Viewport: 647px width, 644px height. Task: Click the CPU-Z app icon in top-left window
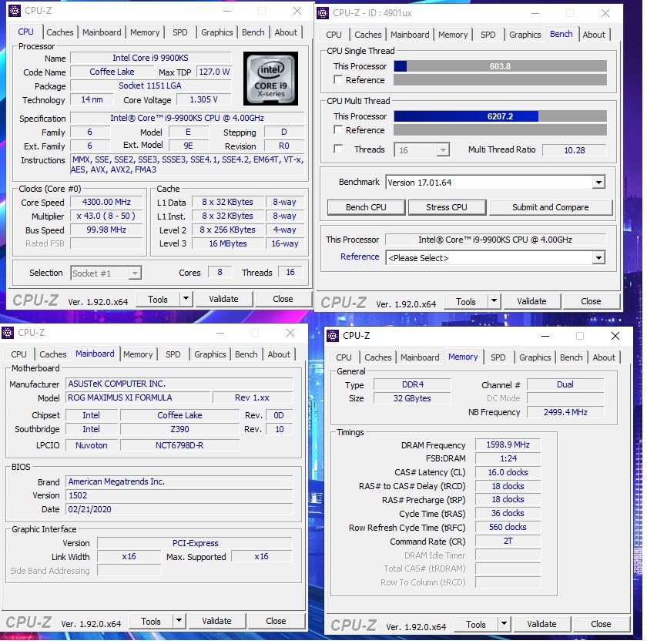[x=15, y=11]
